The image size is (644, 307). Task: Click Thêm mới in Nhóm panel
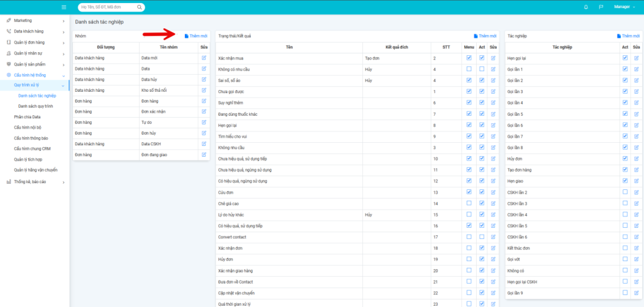[x=196, y=36]
